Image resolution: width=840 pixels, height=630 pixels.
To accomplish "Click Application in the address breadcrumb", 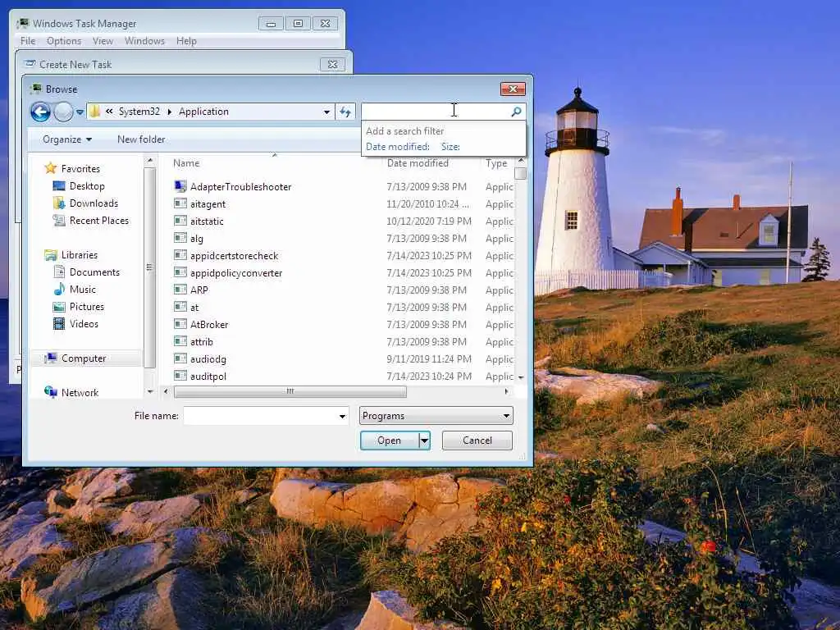I will (203, 112).
